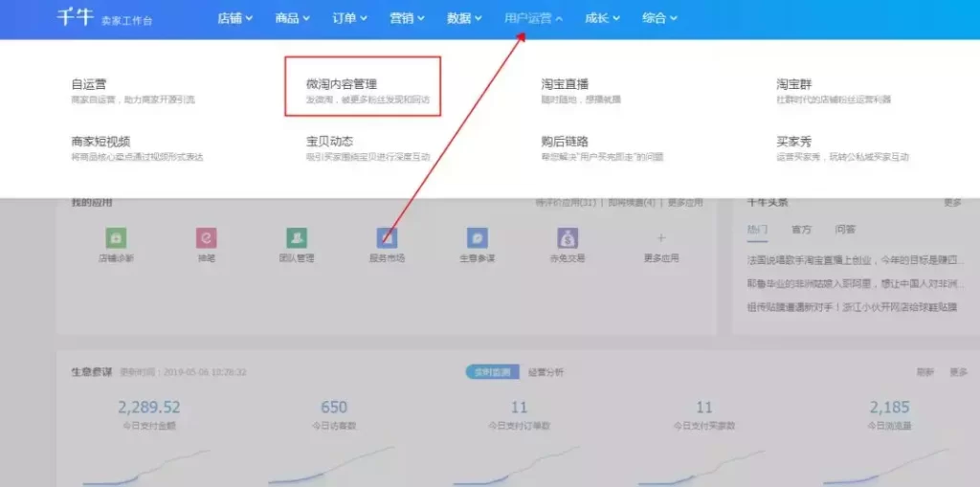
Task: Collapse the 用户运营 dropdown menu
Action: pyautogui.click(x=534, y=18)
